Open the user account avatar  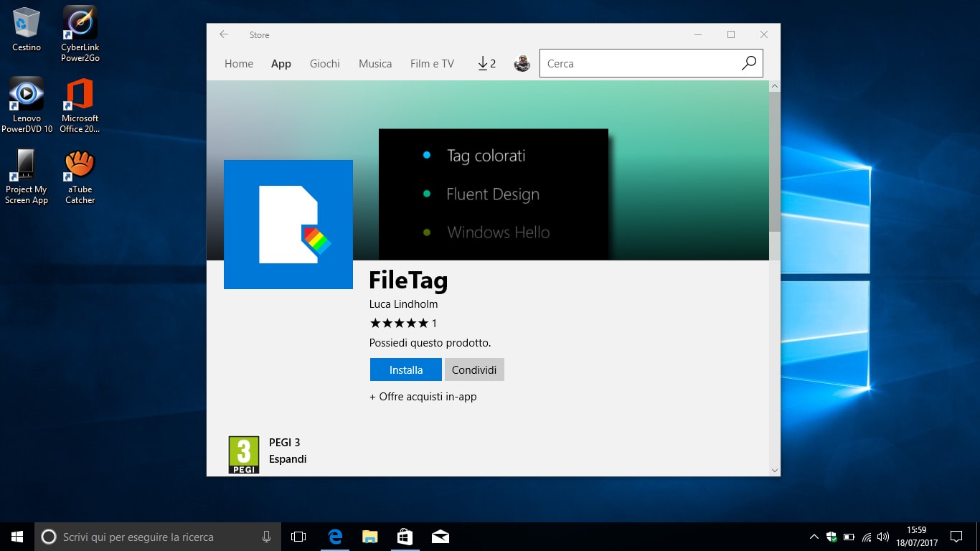click(522, 64)
